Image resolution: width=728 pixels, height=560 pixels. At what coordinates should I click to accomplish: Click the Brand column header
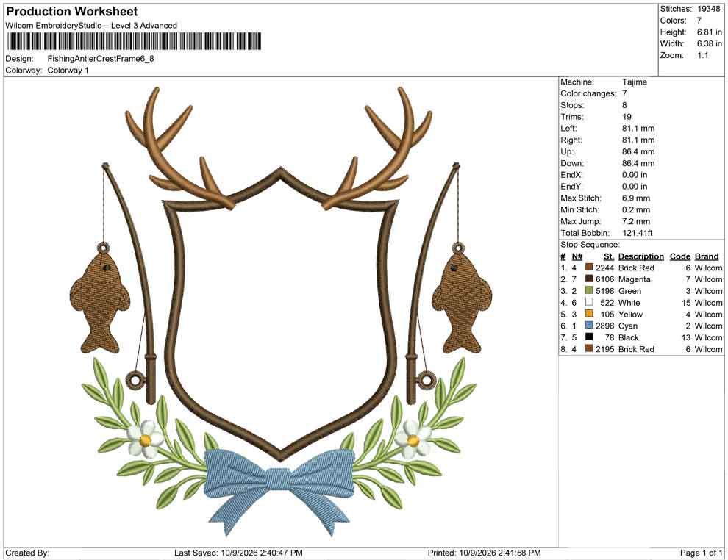(707, 256)
